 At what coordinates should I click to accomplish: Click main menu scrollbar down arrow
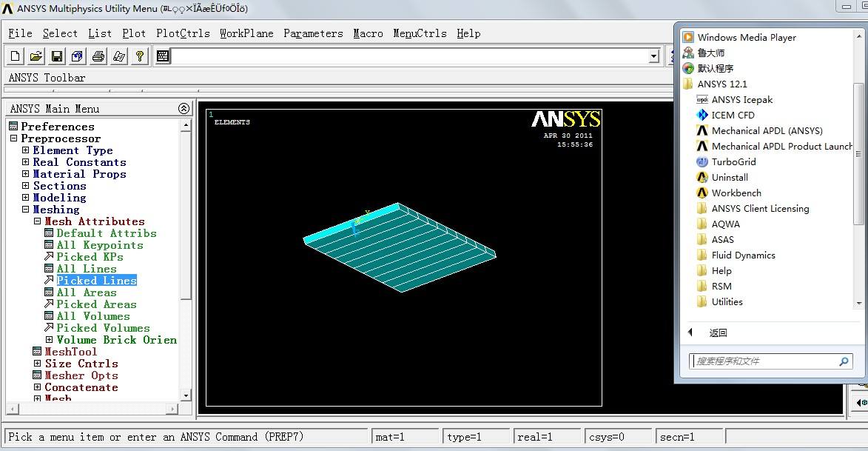[x=186, y=395]
